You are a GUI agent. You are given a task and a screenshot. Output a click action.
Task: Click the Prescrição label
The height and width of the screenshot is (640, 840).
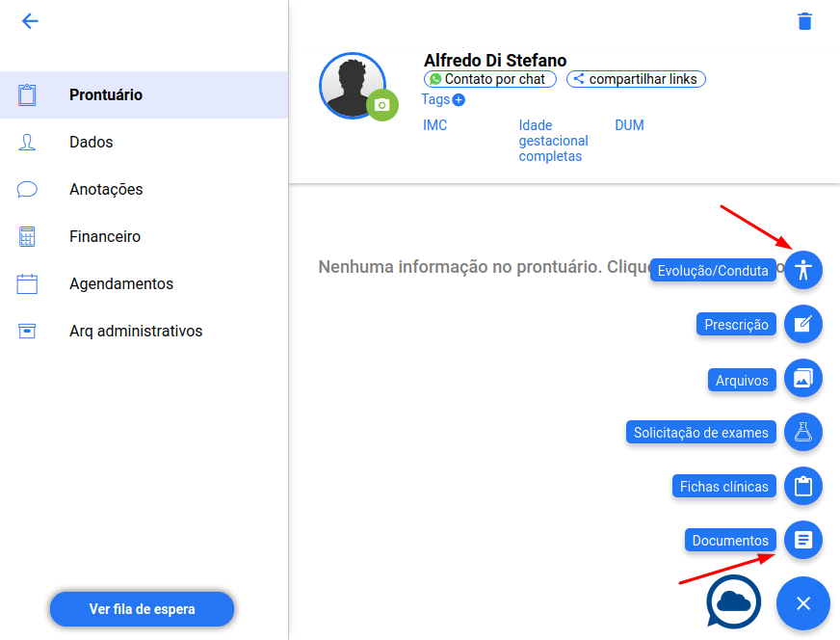pyautogui.click(x=736, y=324)
